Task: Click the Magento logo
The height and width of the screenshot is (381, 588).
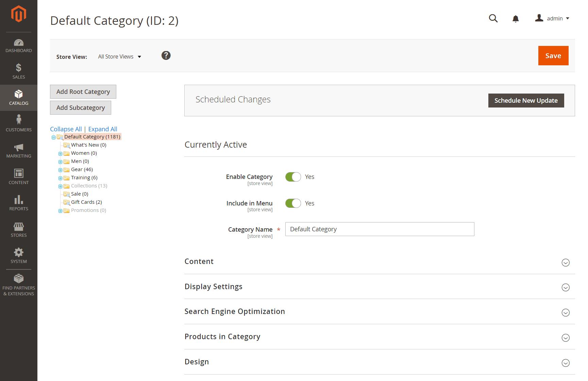Action: [x=19, y=14]
